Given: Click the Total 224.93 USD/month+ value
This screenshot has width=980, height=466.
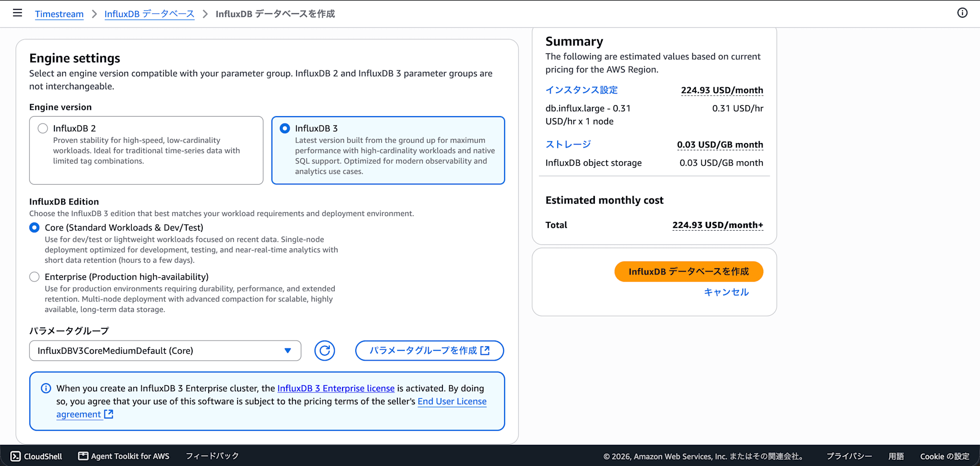Looking at the screenshot, I should [718, 225].
